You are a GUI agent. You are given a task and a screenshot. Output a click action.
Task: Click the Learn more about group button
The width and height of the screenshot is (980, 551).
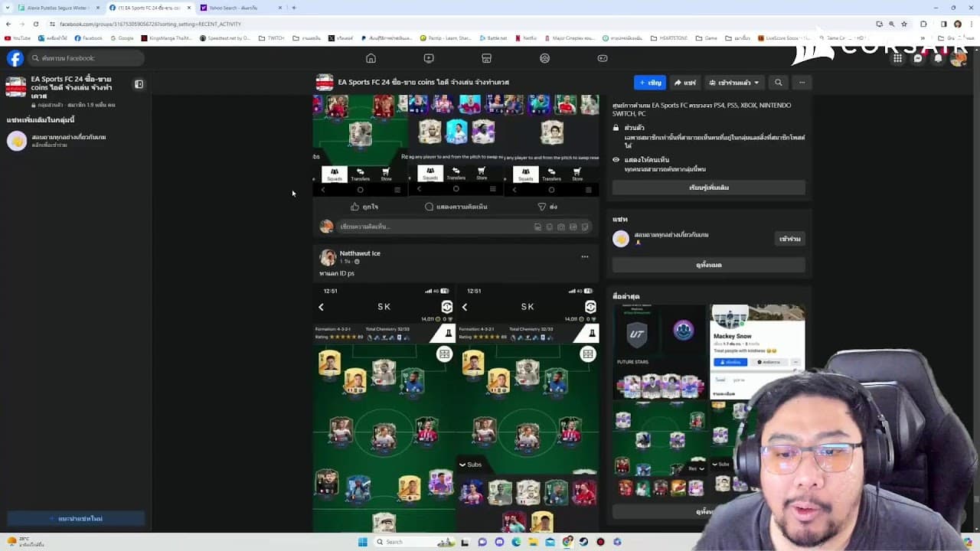[708, 187]
